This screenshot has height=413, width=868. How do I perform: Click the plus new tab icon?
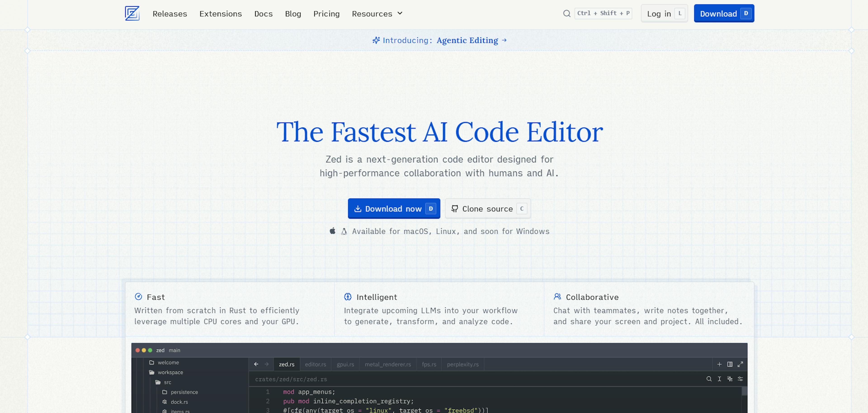click(x=719, y=364)
